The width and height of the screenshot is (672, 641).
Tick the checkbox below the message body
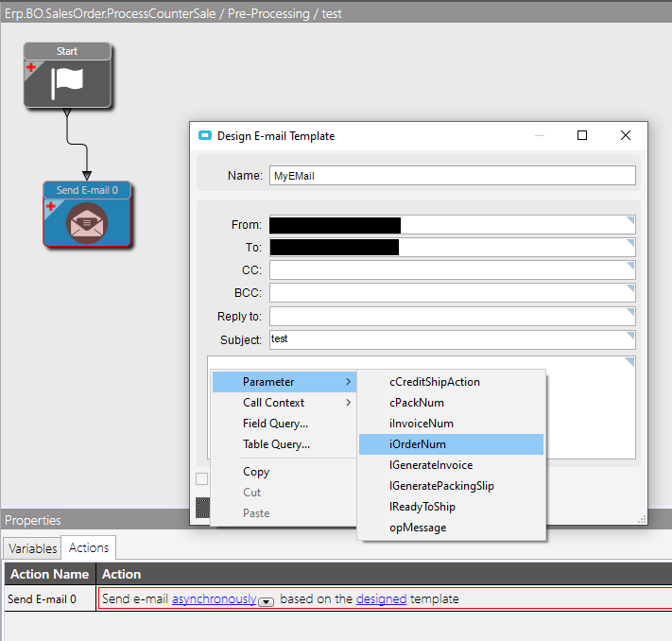point(202,478)
